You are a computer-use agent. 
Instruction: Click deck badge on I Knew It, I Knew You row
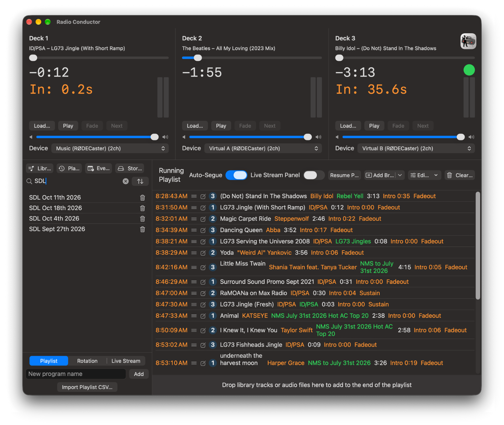click(213, 330)
